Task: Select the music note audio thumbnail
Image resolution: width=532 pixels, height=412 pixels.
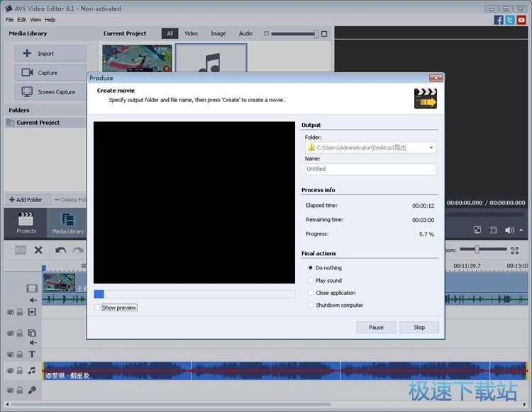Action: [211, 58]
